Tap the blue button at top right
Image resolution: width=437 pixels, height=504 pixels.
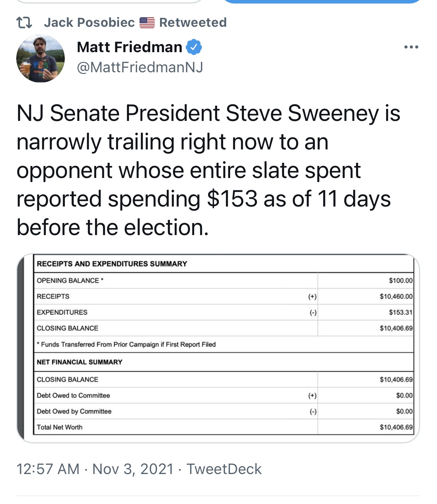pyautogui.click(x=322, y=1)
